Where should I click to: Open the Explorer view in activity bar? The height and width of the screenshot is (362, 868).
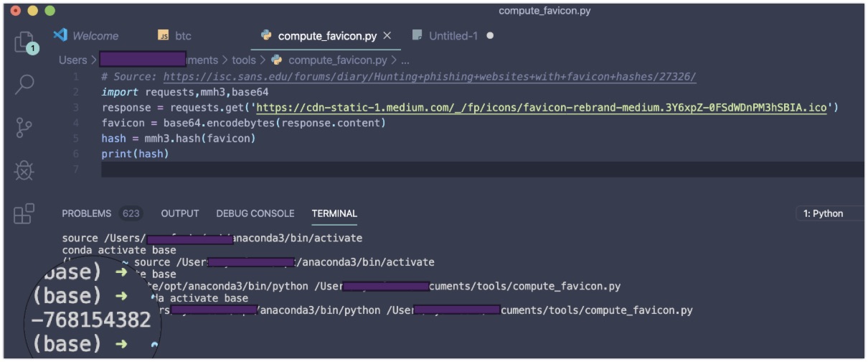[26, 42]
